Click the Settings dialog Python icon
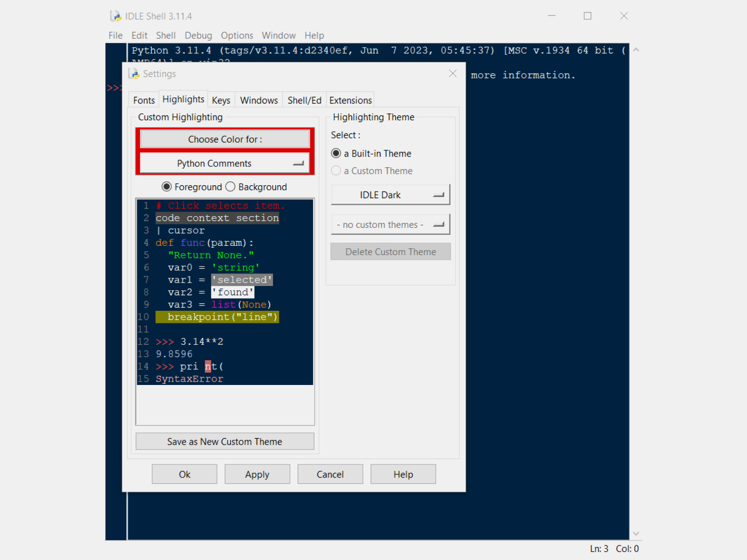 click(134, 74)
